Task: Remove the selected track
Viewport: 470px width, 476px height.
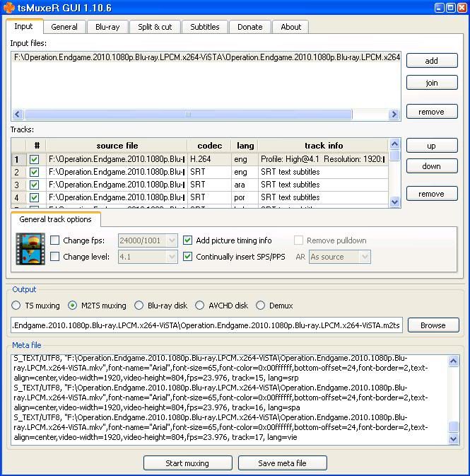Action: [432, 194]
